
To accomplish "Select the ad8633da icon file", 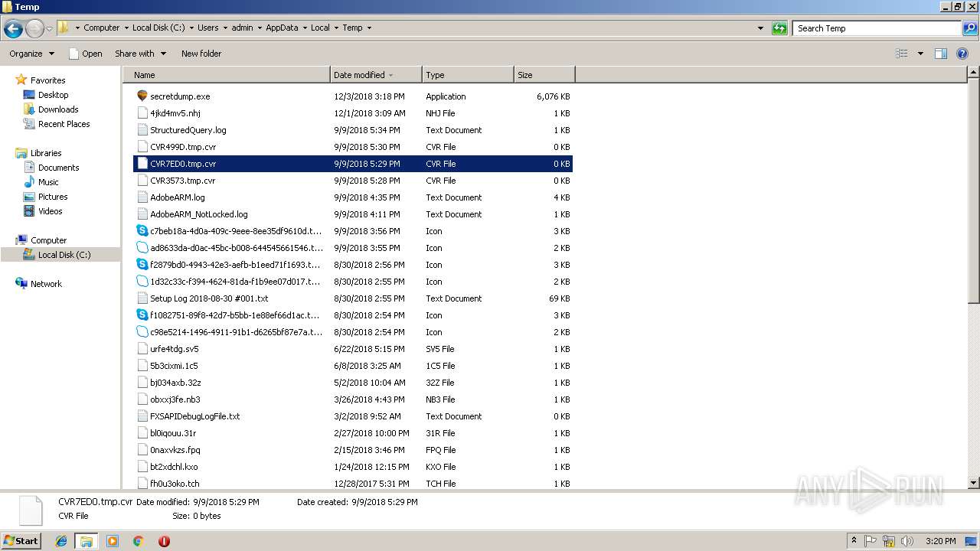I will [x=142, y=248].
